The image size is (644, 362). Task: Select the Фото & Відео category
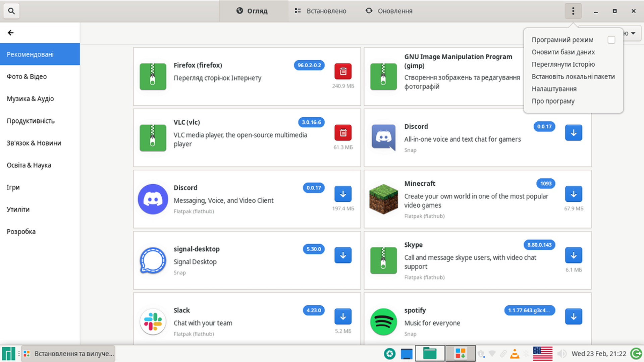(x=40, y=76)
